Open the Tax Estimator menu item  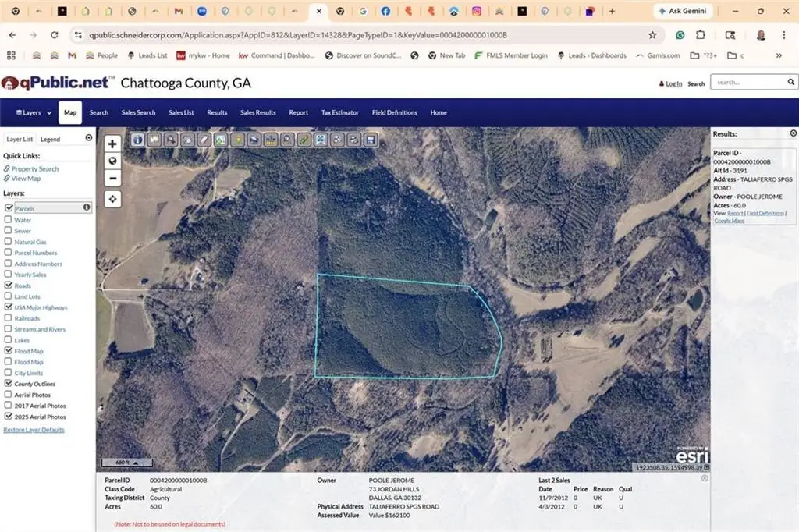[339, 112]
